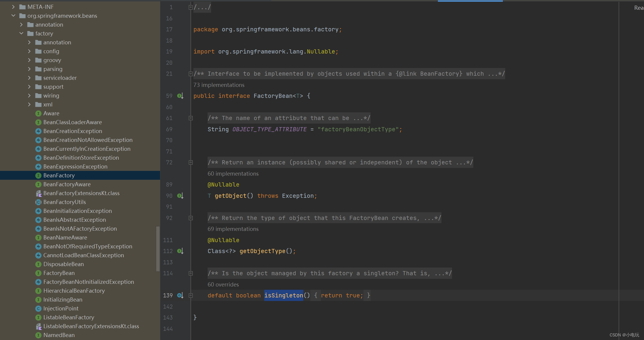Image resolution: width=644 pixels, height=340 pixels.
Task: Unfold the Javadoc at line 21
Action: (191, 74)
